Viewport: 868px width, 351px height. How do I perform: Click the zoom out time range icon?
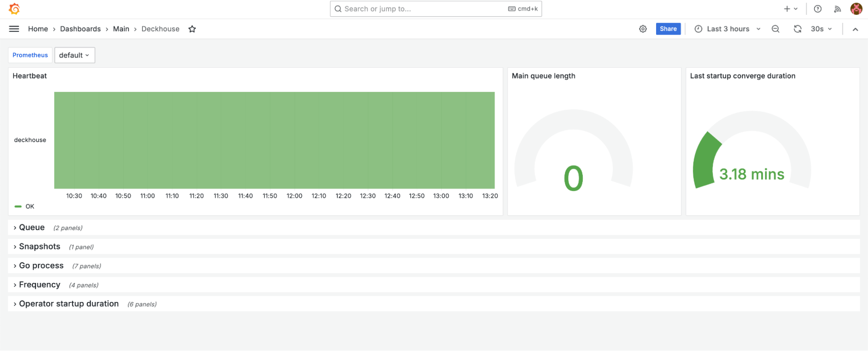click(x=775, y=29)
